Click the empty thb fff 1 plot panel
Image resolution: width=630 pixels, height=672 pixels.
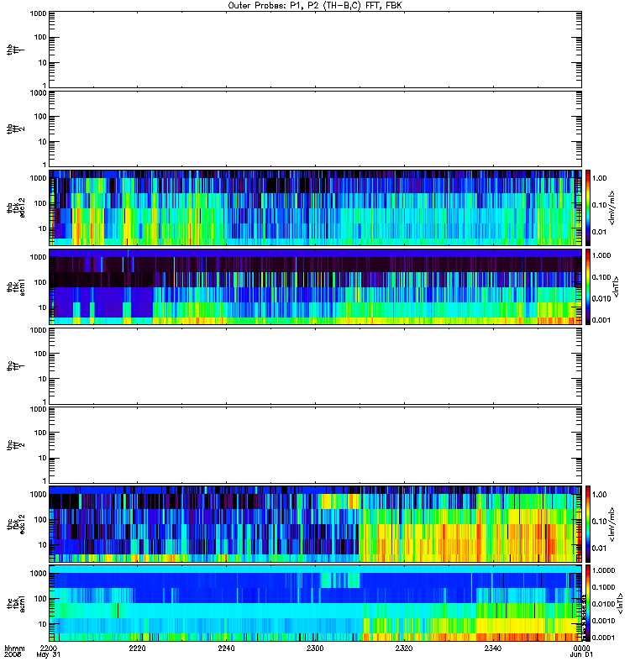(x=315, y=50)
